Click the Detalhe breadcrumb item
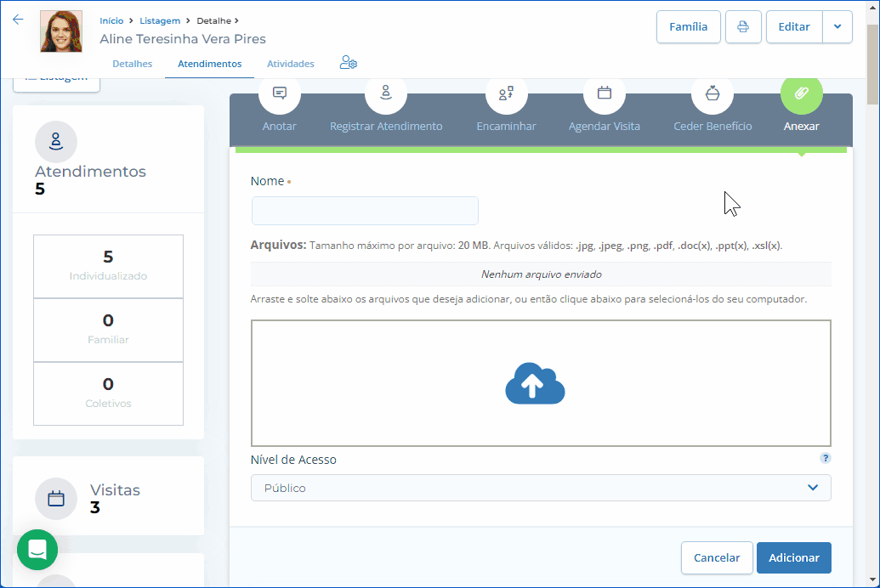 point(213,20)
